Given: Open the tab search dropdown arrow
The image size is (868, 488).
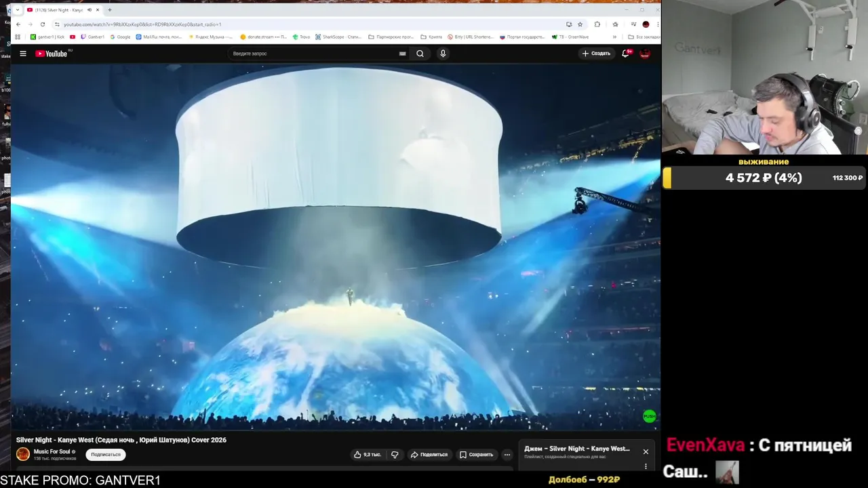Looking at the screenshot, I should pos(18,10).
